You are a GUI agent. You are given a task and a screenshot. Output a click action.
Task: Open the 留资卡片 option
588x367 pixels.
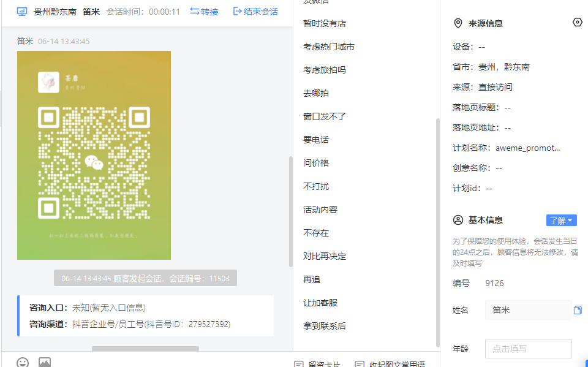point(318,365)
